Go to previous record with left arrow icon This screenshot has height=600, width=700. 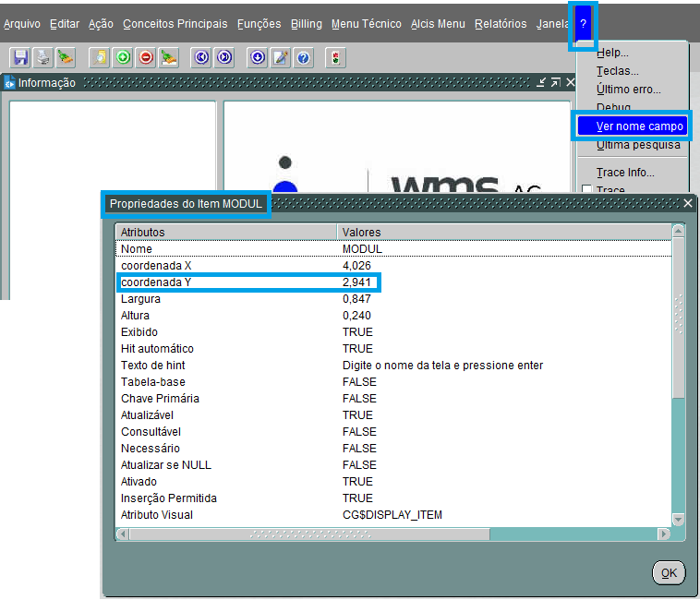click(x=201, y=57)
